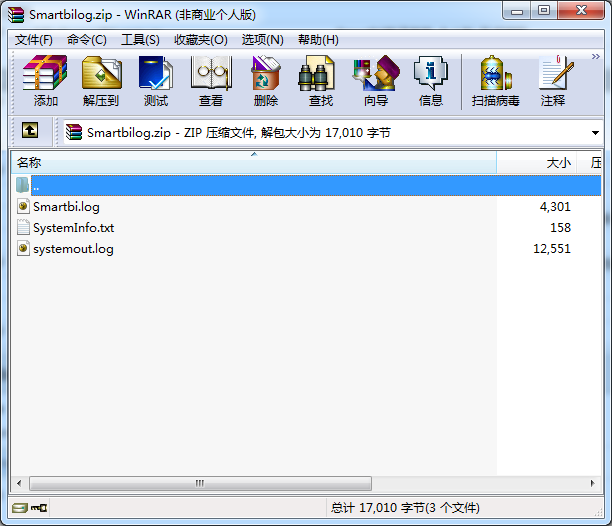The height and width of the screenshot is (526, 612).
Task: Sort by Size (大小) column header
Action: [x=536, y=162]
